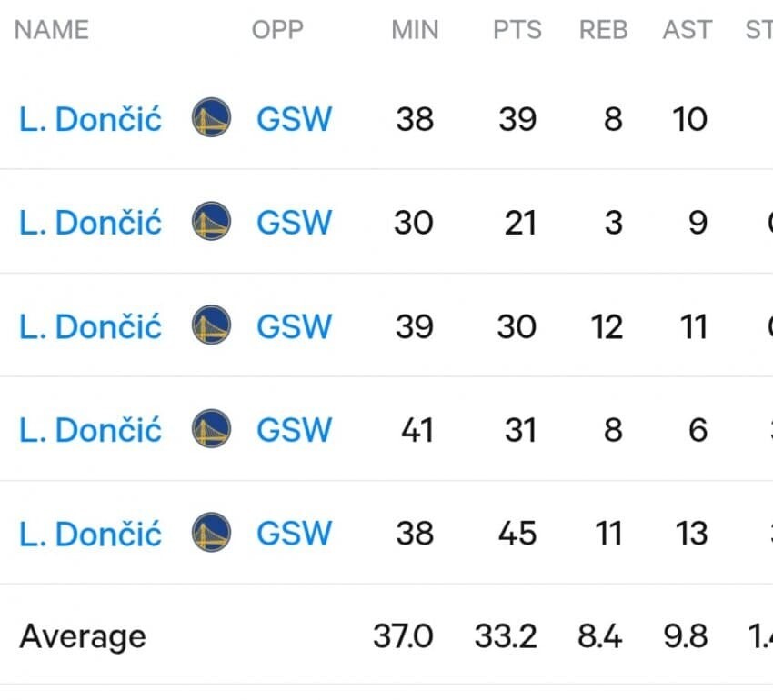Open GSW team link in the first row
This screenshot has height=700, width=773.
coord(294,119)
